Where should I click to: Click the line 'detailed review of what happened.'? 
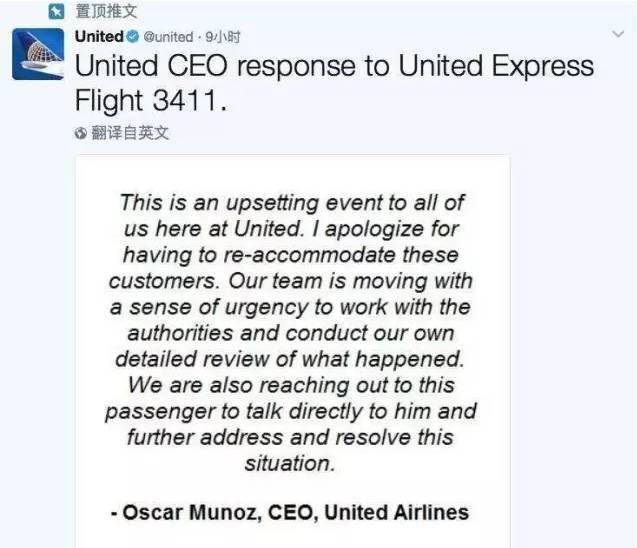point(290,359)
